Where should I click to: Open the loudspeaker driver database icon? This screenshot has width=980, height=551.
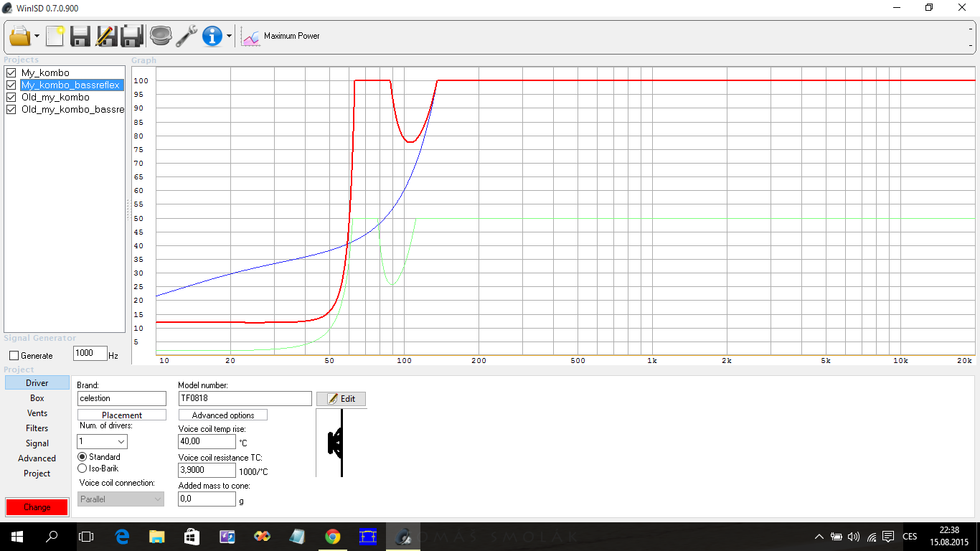pos(160,36)
